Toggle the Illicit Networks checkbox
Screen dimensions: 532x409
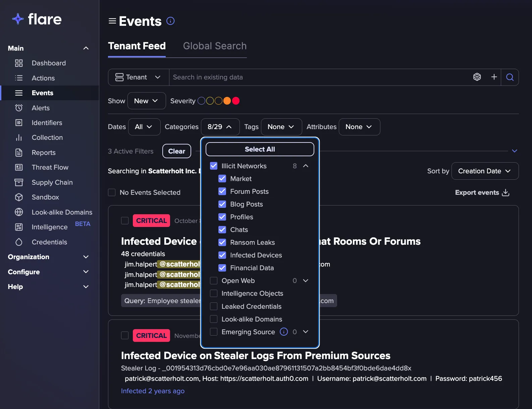click(x=214, y=166)
